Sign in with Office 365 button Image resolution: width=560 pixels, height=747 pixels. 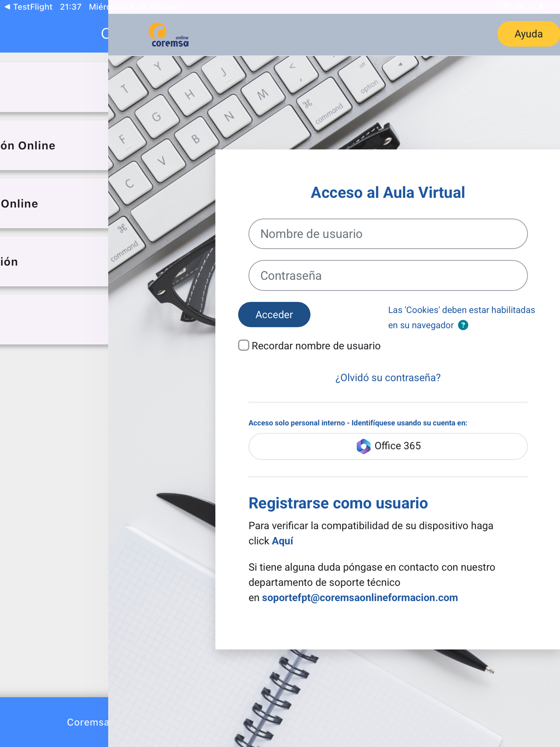[x=388, y=446]
